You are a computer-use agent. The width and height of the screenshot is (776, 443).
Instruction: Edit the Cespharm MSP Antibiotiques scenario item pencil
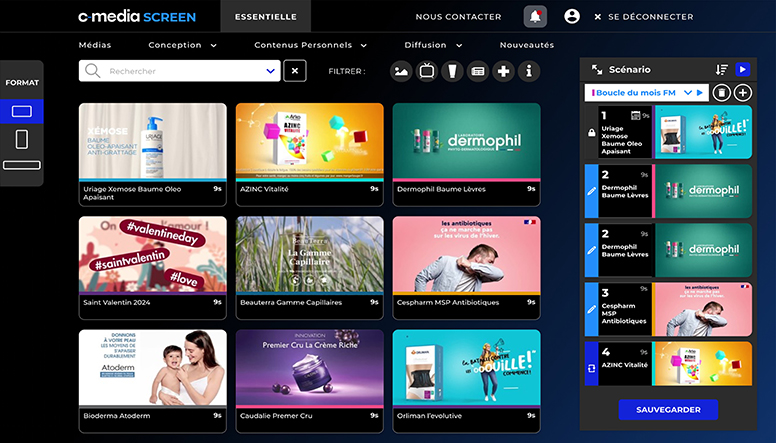(x=591, y=309)
